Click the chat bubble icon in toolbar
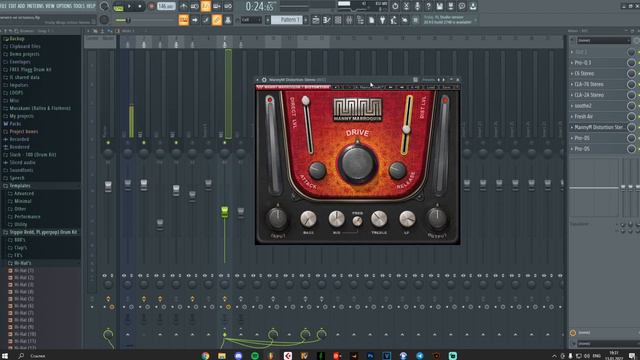 (462, 7)
